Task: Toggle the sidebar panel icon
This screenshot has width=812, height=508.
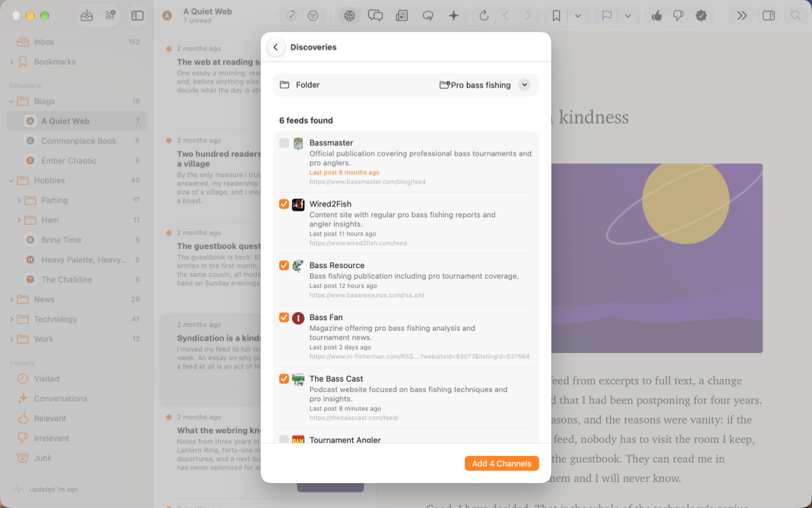Action: click(137, 16)
